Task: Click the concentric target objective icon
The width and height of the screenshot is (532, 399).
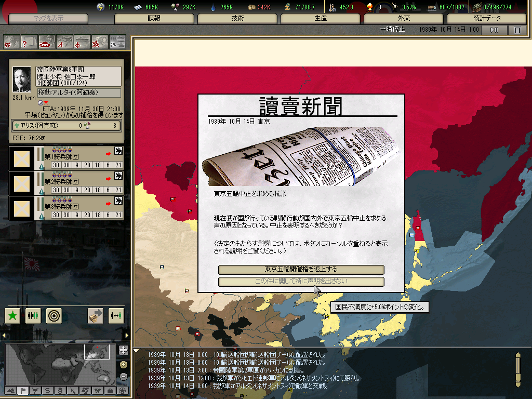Action: (x=54, y=316)
